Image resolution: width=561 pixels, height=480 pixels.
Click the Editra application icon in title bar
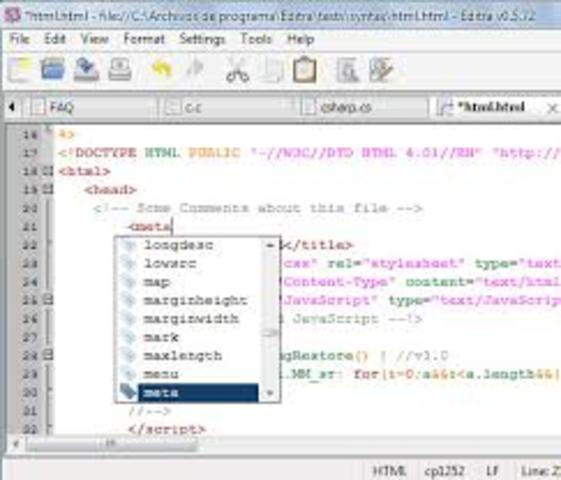click(x=13, y=15)
